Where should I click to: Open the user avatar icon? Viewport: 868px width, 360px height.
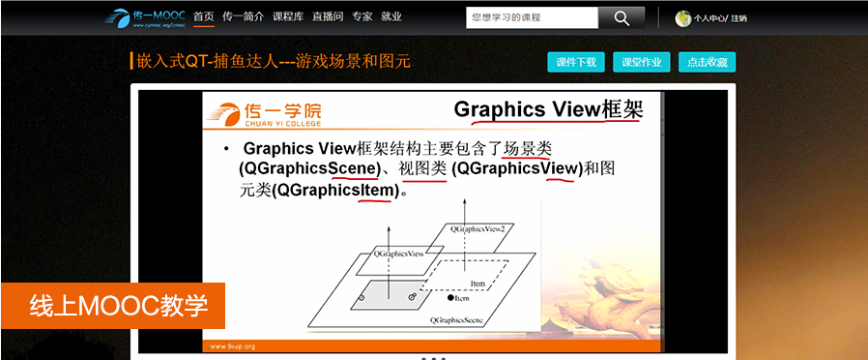coord(682,18)
